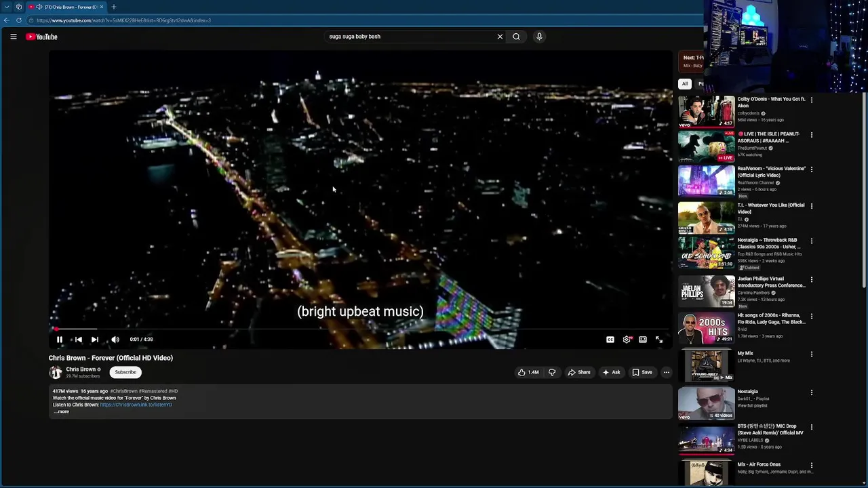
Task: Open options for Hit songs of 2000s
Action: (x=812, y=317)
